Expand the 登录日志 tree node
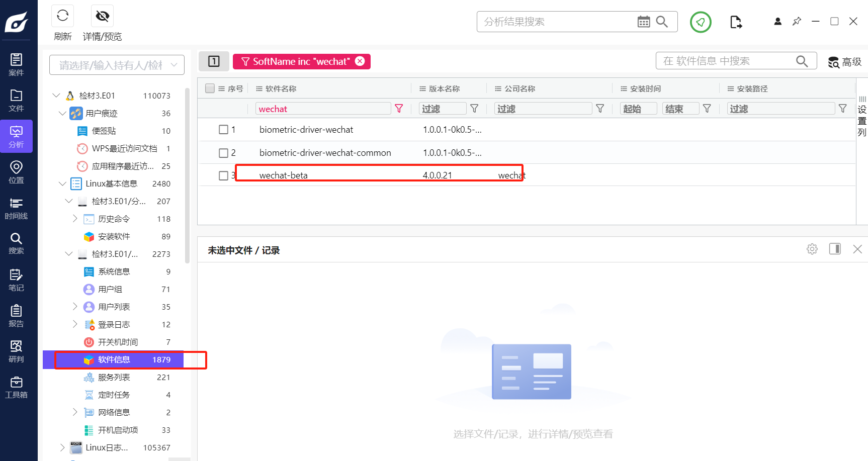Screen dimensions: 868x461 click(x=75, y=324)
